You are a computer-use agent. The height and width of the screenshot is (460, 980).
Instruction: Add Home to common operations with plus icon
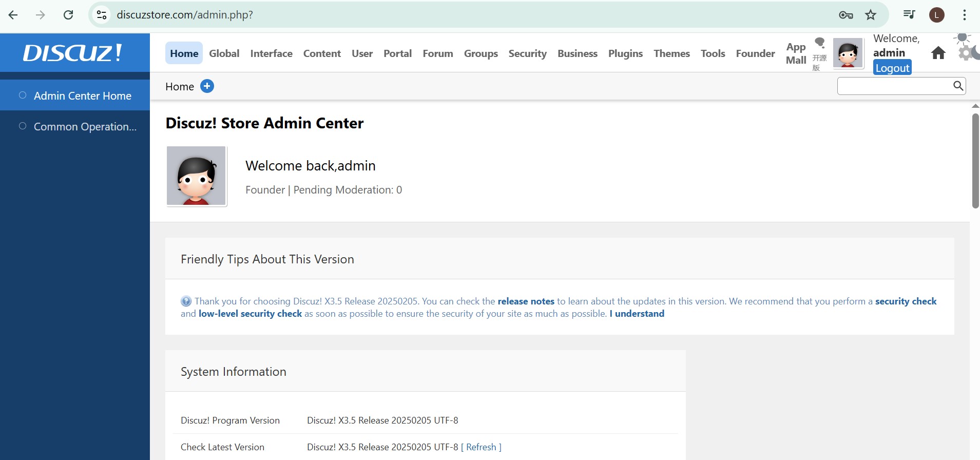pyautogui.click(x=207, y=86)
